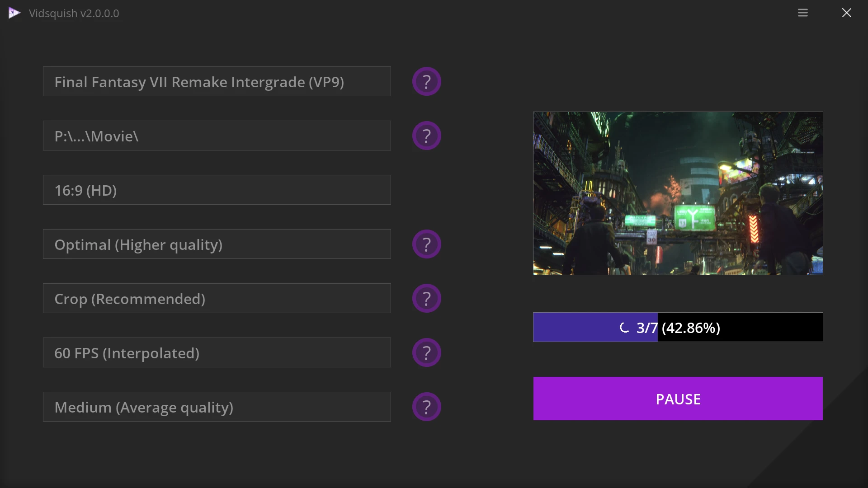Click the video preview thumbnail
The image size is (868, 488).
pos(678,193)
